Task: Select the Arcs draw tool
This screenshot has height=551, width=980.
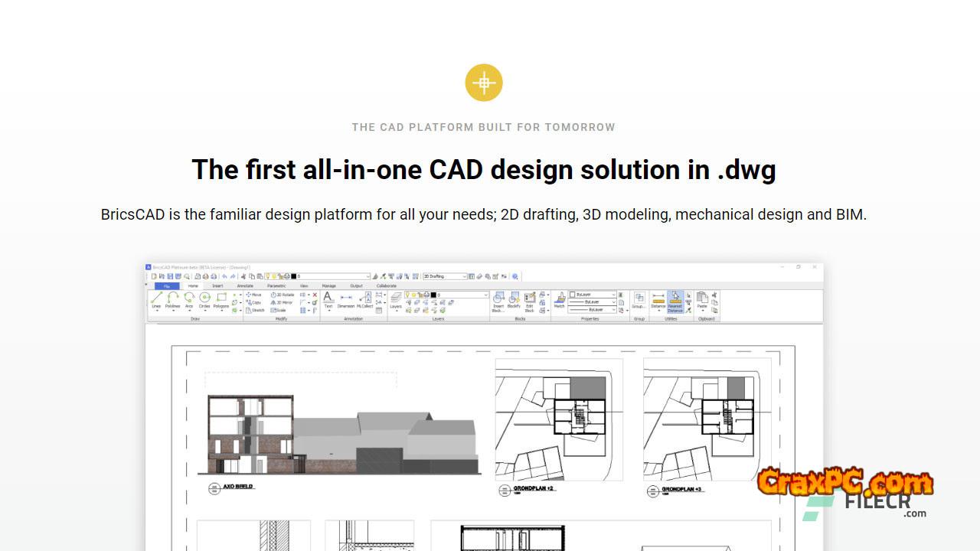Action: 188,300
